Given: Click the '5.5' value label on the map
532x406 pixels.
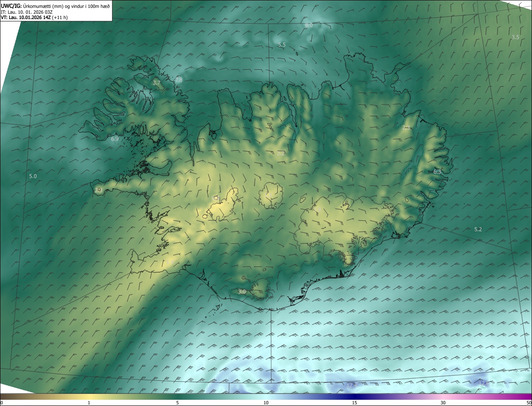Looking at the screenshot, I should coord(282,44).
